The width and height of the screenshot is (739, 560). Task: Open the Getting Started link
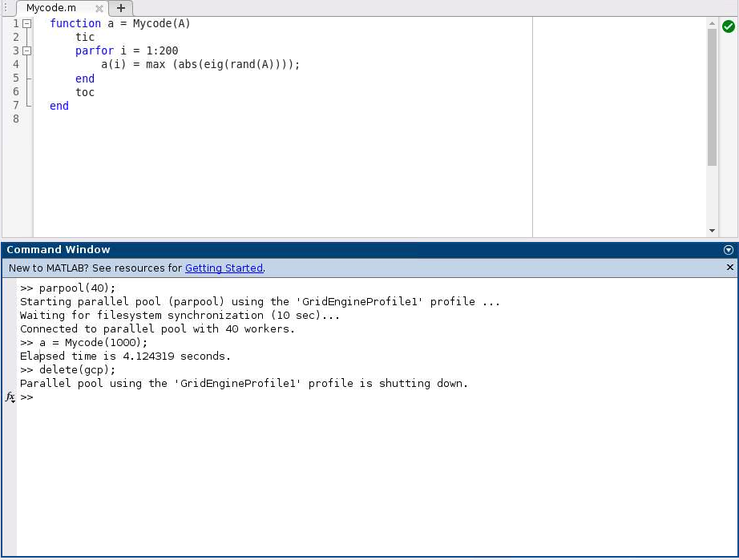[224, 268]
